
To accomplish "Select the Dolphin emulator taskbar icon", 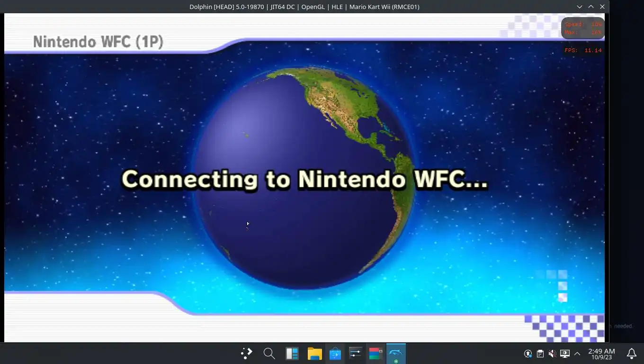I will click(396, 354).
